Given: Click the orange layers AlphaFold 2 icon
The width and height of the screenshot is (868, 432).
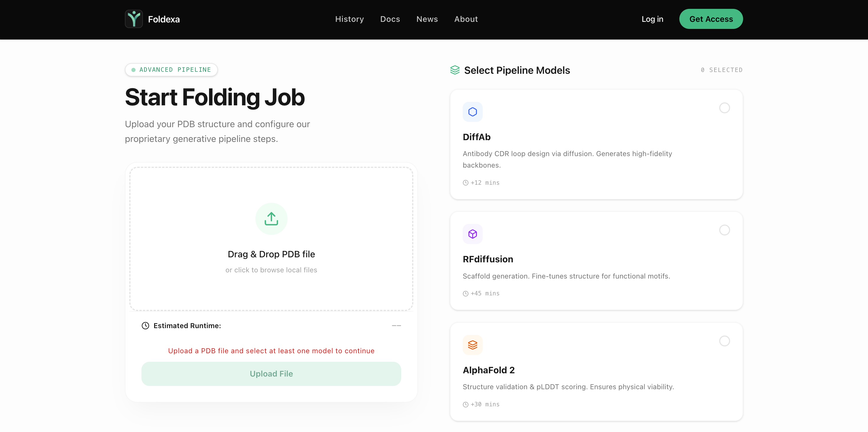Looking at the screenshot, I should (x=472, y=345).
